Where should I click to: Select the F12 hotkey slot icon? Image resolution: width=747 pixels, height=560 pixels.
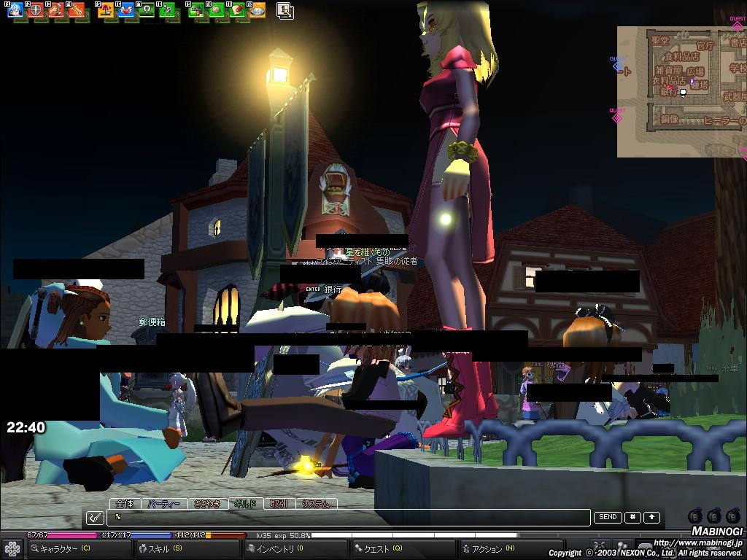(257, 10)
